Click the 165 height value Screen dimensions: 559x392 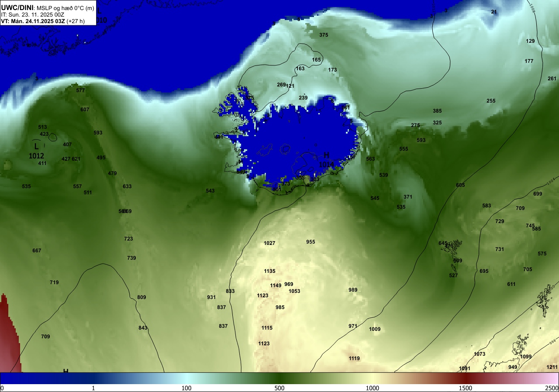pos(317,60)
